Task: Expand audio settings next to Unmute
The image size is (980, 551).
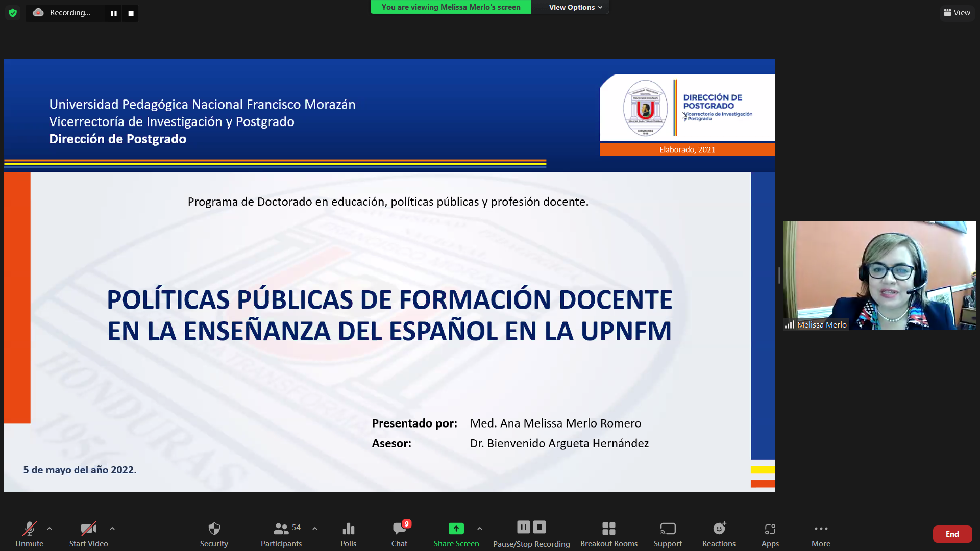Action: coord(49,528)
